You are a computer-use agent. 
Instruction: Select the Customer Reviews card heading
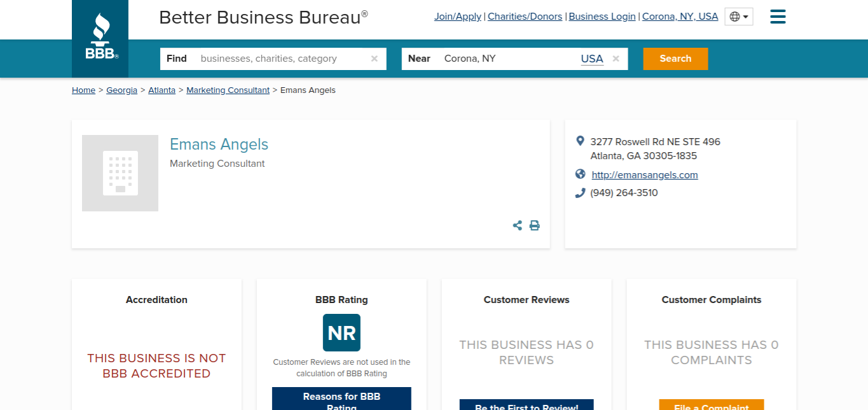point(527,300)
